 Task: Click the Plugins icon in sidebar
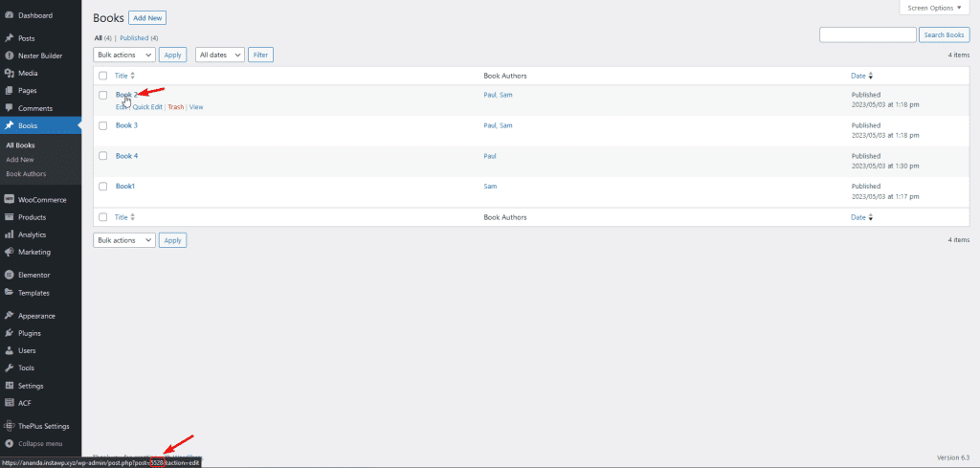(9, 333)
